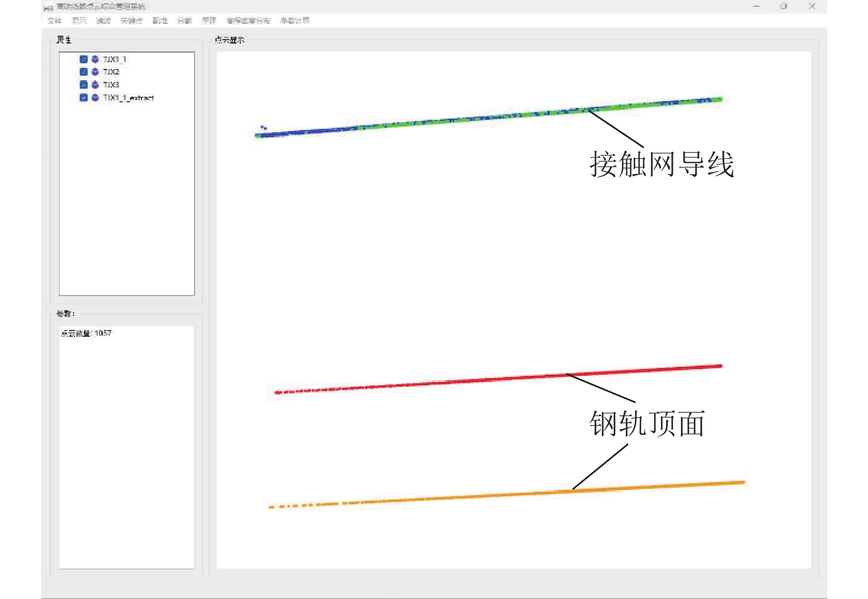Click the point cloud icon beside TJX2
Viewport: 868px width, 599px height.
[95, 72]
